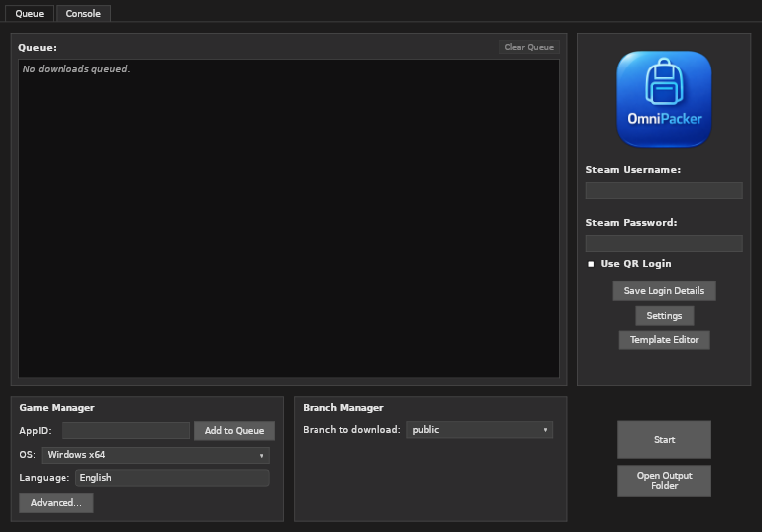Add the AppID to the queue
The height and width of the screenshot is (532, 762).
(x=234, y=431)
